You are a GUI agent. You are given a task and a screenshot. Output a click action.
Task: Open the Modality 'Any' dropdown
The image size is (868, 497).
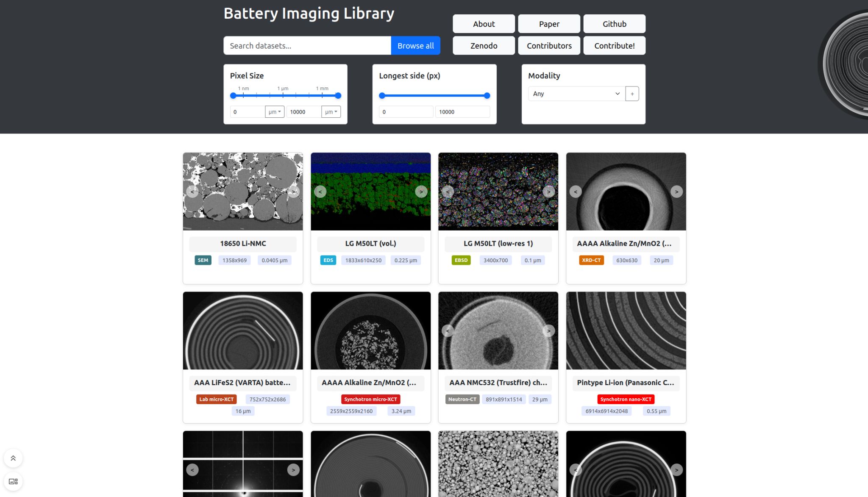pyautogui.click(x=576, y=94)
